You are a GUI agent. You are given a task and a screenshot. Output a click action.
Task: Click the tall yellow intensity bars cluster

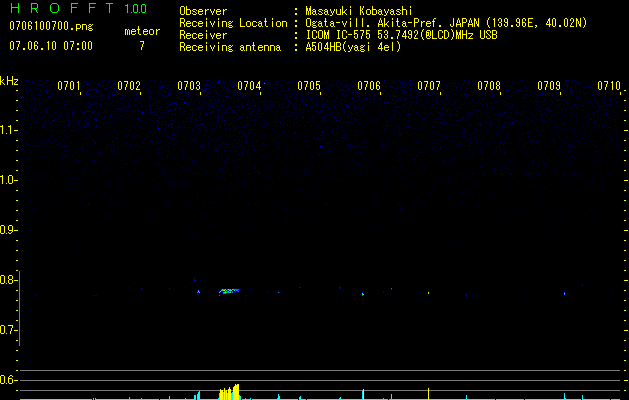229,392
